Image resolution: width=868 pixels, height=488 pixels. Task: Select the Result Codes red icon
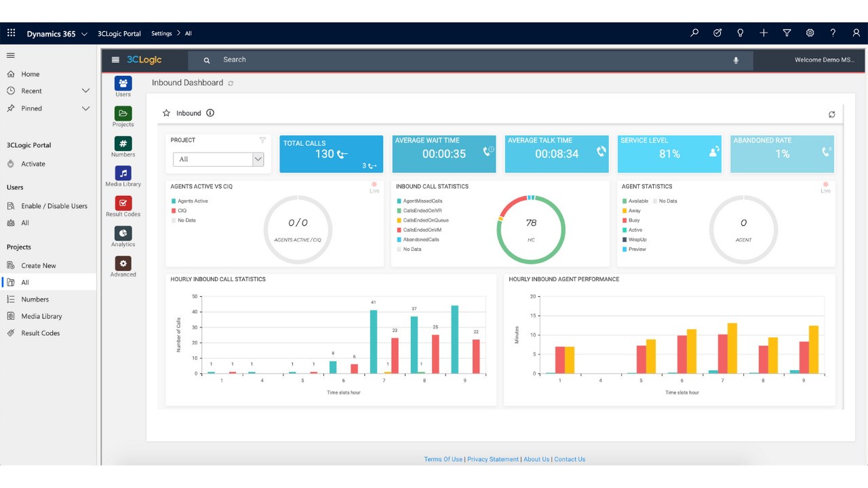coord(123,203)
